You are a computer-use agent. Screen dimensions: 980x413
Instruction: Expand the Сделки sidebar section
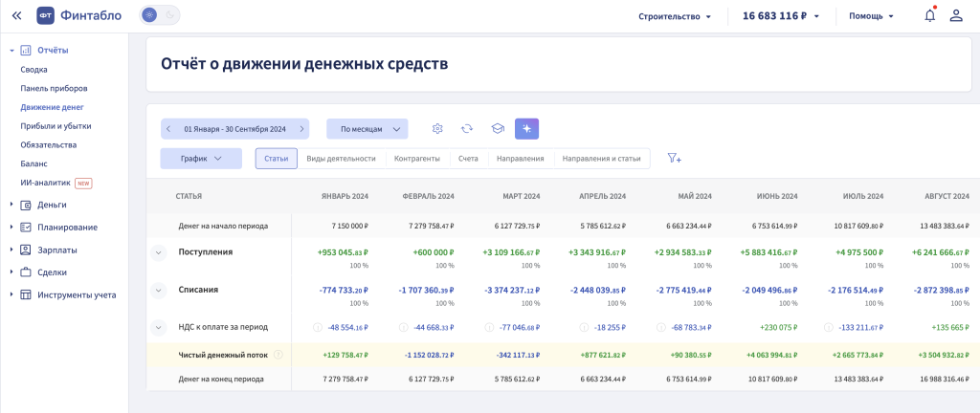11,272
